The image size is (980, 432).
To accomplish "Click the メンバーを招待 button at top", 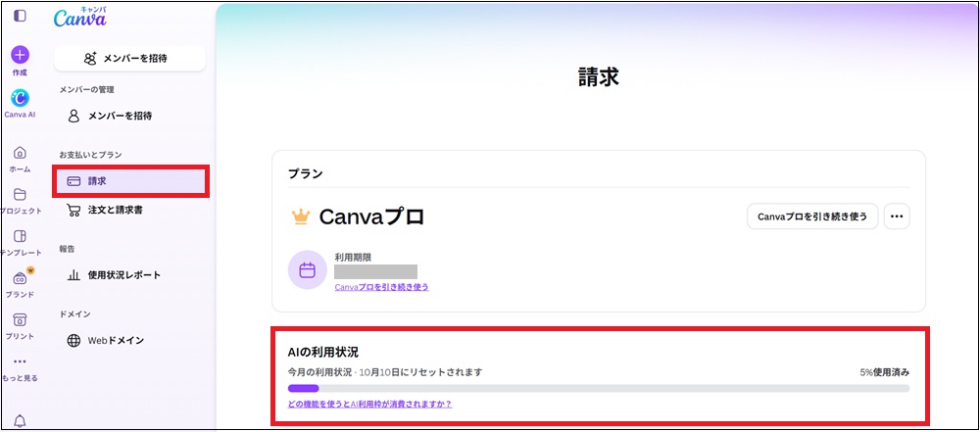I will point(129,58).
